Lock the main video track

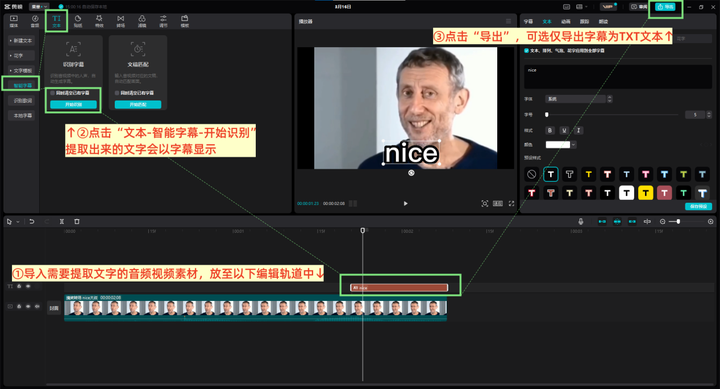click(19, 306)
